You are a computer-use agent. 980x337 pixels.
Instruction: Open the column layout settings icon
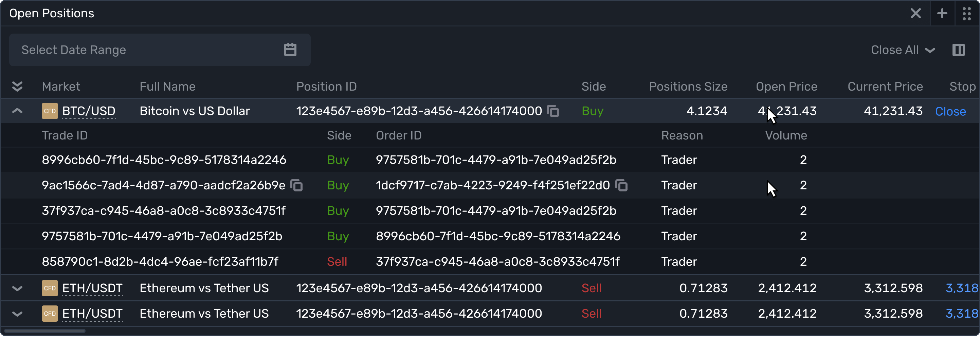[x=958, y=50]
